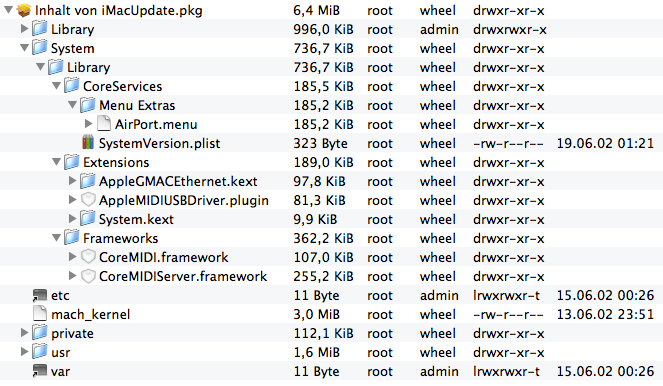Viewport: 663px width, 386px height.
Task: Click the '3,0 MiB' size of mach_kernel
Action: [316, 314]
